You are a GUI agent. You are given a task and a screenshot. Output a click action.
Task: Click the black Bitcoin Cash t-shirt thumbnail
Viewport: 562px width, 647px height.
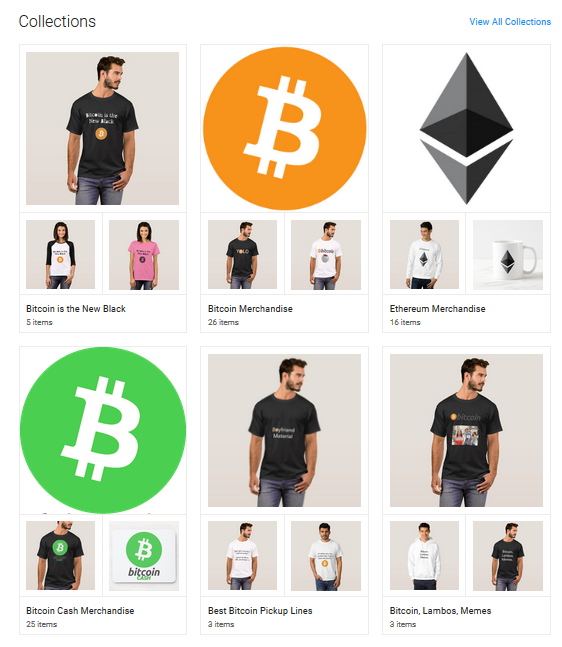(x=60, y=556)
